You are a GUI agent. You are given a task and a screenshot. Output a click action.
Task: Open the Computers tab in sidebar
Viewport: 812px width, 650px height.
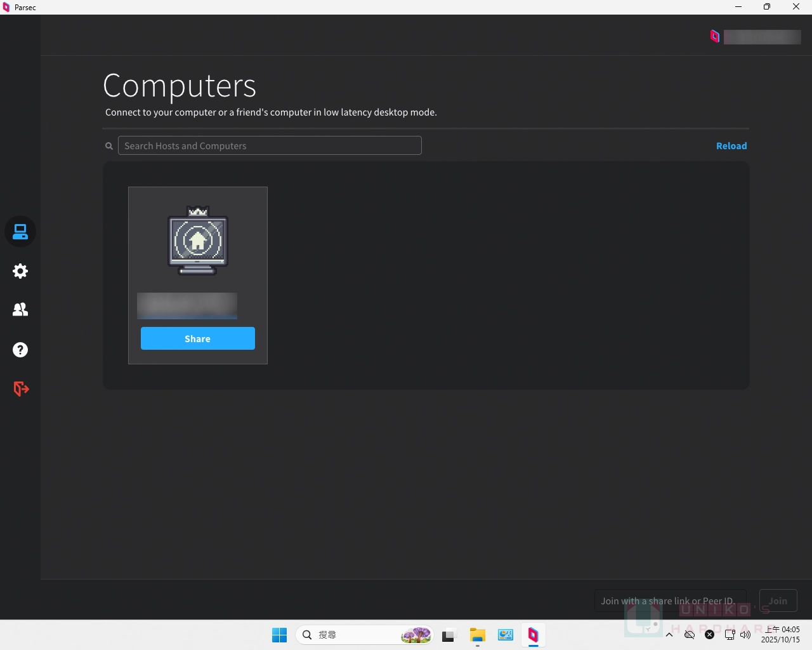(x=20, y=232)
